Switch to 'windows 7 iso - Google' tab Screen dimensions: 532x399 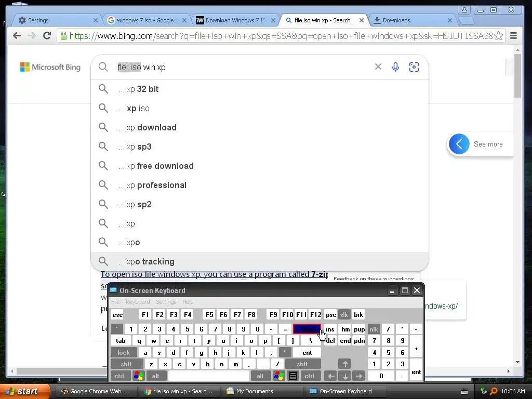tap(146, 20)
